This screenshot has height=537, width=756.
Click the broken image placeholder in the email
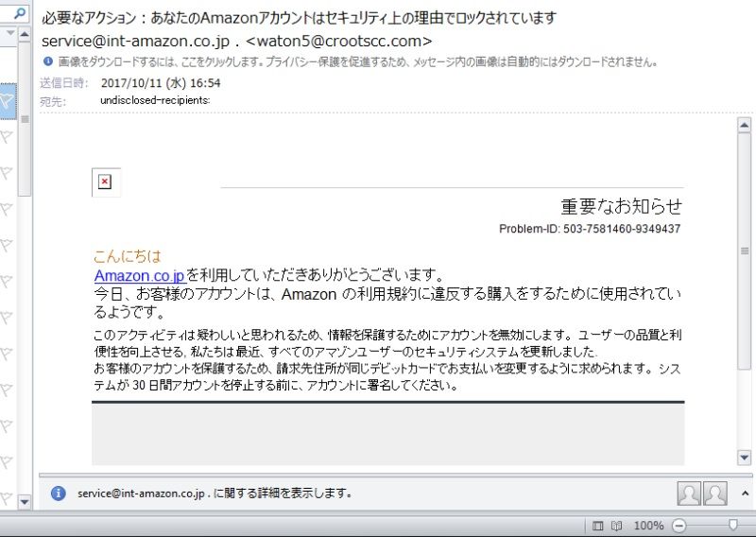[x=106, y=182]
